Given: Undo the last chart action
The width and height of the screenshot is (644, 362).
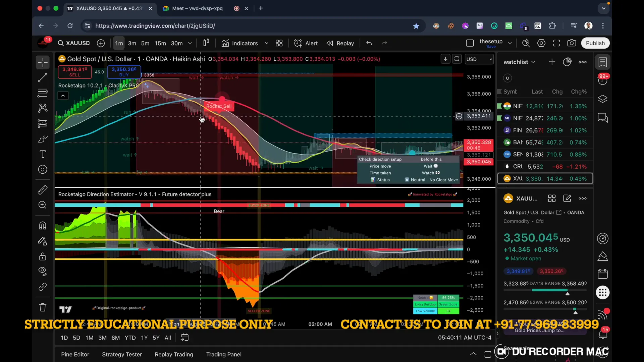Looking at the screenshot, I should click(369, 43).
